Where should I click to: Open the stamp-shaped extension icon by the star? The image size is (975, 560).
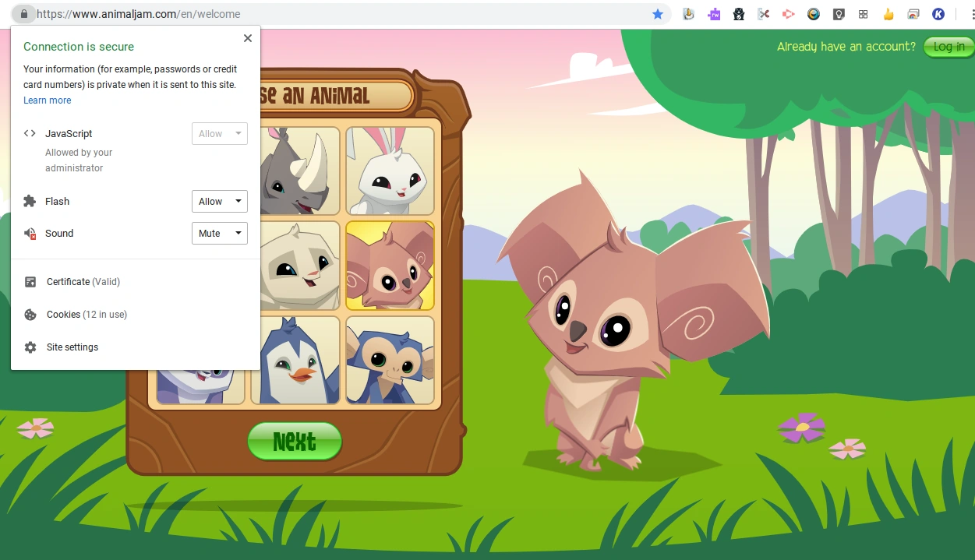click(689, 14)
